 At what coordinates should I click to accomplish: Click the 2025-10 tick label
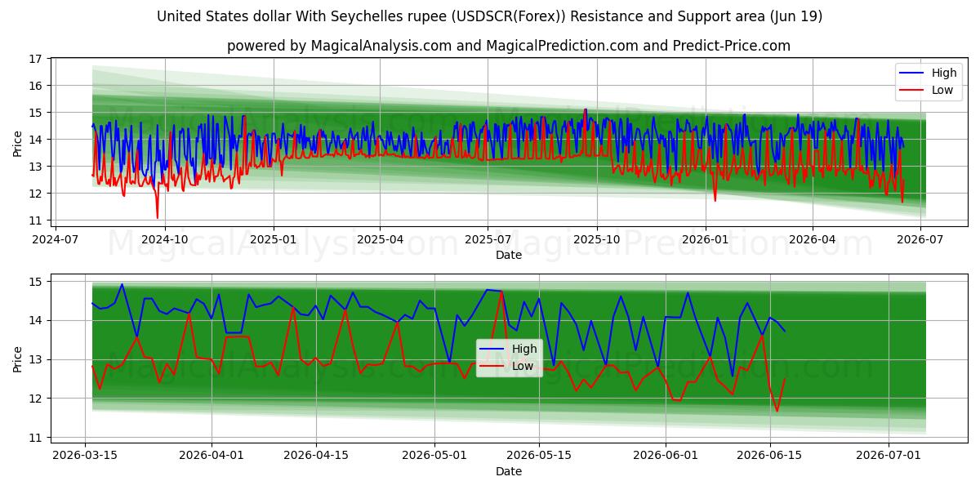596,239
